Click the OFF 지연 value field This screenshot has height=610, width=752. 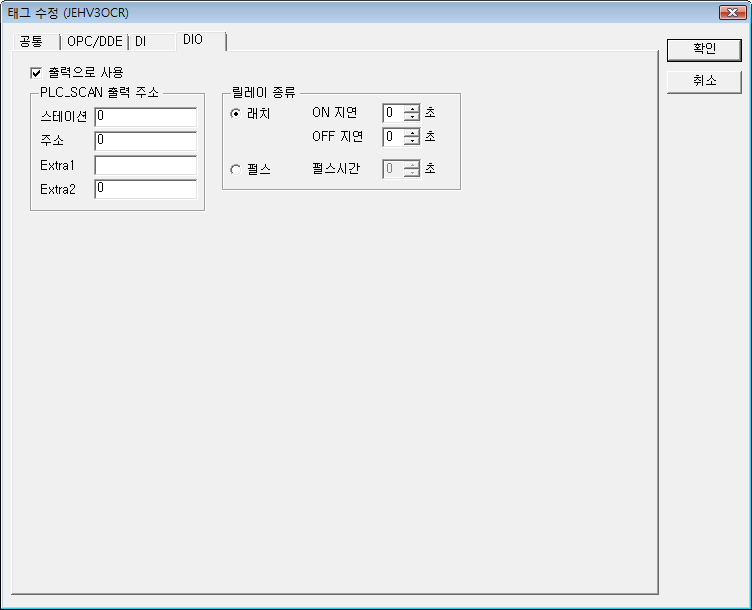(x=394, y=137)
